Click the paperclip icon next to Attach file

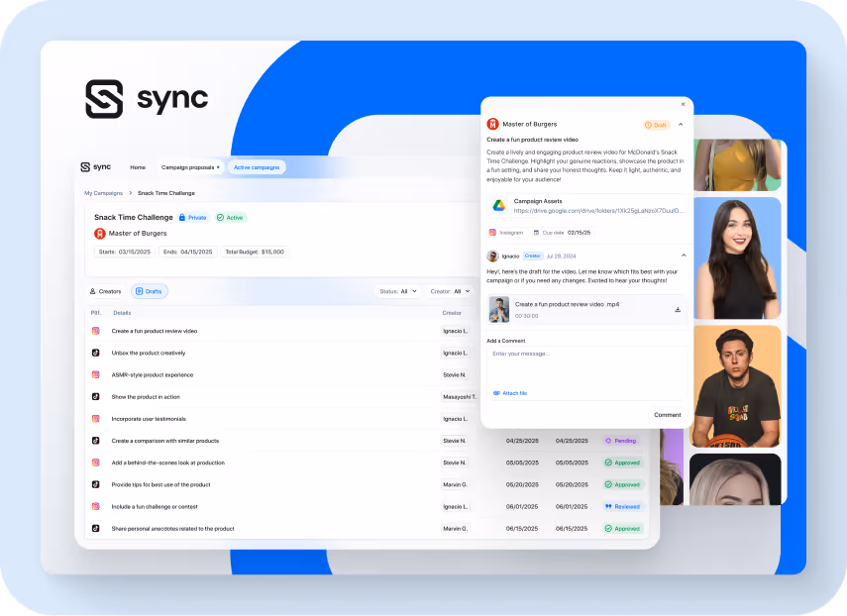tap(496, 393)
